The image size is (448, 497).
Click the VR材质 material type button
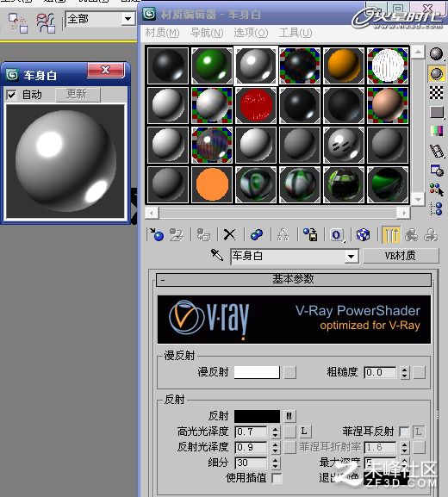pyautogui.click(x=401, y=256)
